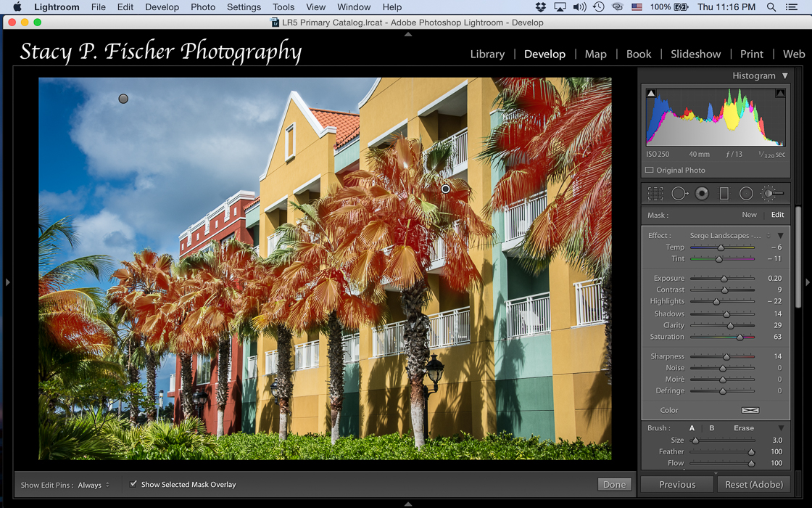The image size is (812, 508).
Task: Click the Highlights slider handle
Action: point(716,302)
